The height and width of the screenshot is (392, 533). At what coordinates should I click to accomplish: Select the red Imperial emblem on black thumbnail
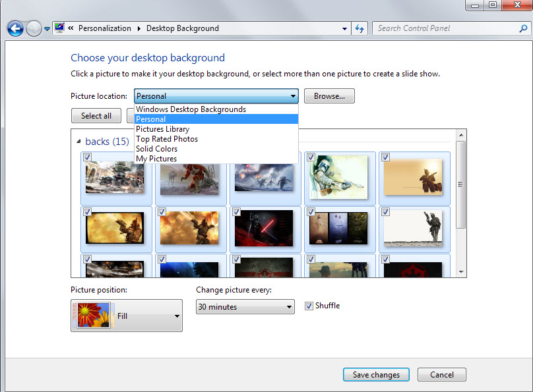point(413,270)
